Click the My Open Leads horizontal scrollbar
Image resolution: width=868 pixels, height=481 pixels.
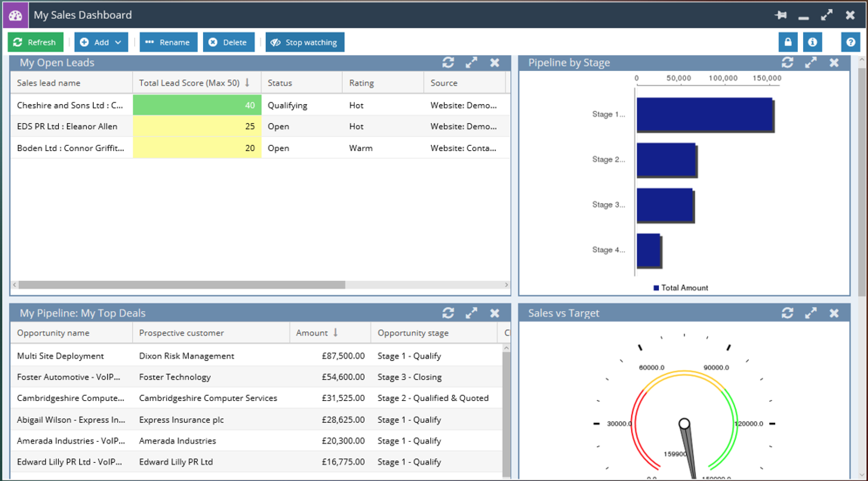[182, 285]
